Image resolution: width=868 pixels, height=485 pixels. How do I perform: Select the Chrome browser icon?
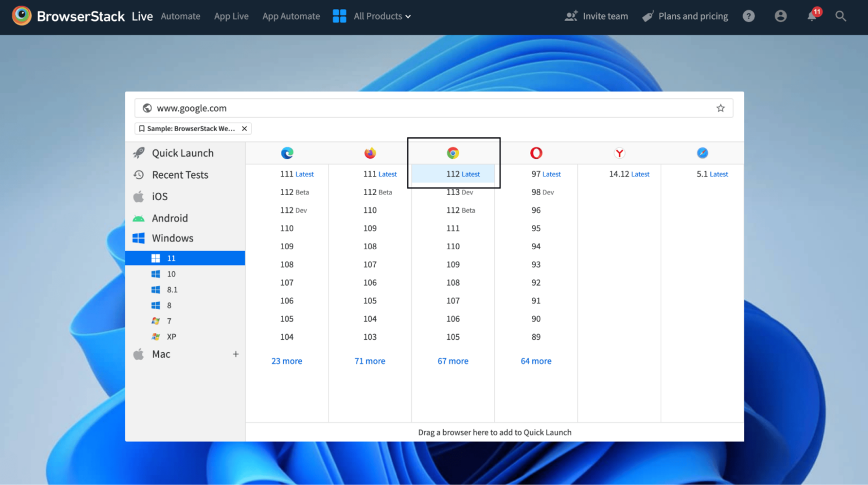pos(453,153)
